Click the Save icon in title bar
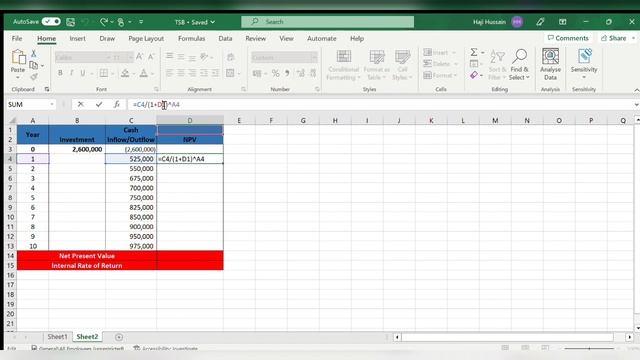The image size is (640, 360). point(71,22)
